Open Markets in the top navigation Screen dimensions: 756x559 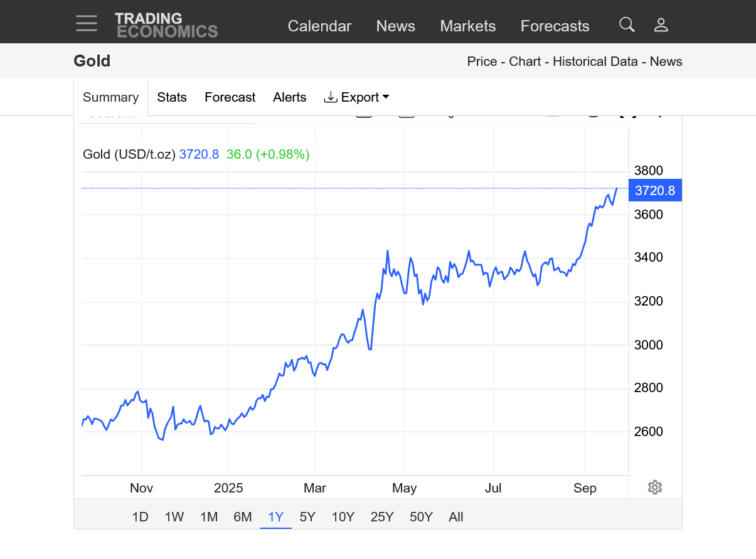(467, 26)
